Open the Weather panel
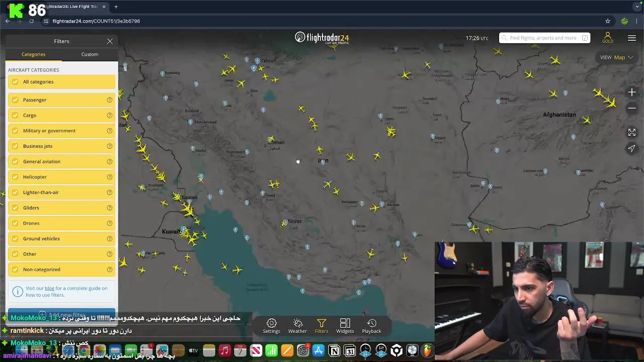The image size is (644, 362). (x=297, y=326)
